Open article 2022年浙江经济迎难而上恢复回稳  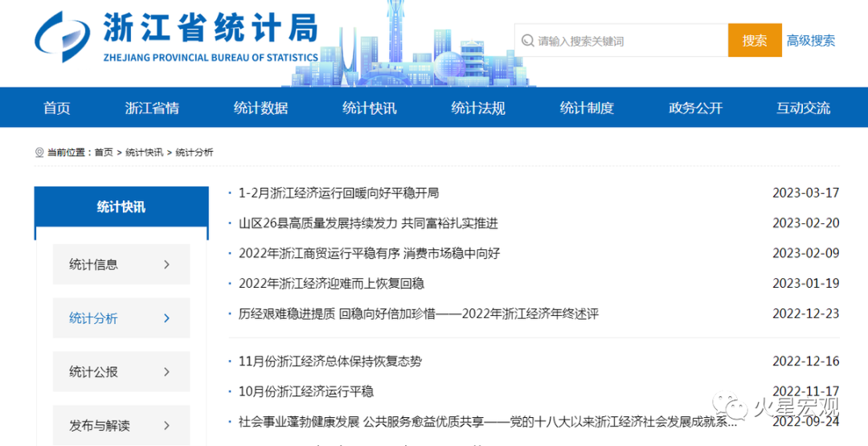tap(332, 284)
